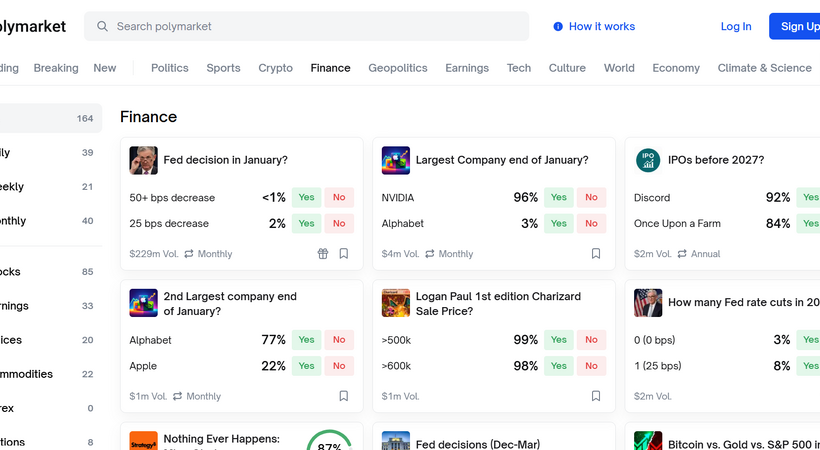Viewport: 820px width, 450px height.
Task: Click the recurring icon beside Monthly on Fed decision card
Action: pyautogui.click(x=189, y=254)
